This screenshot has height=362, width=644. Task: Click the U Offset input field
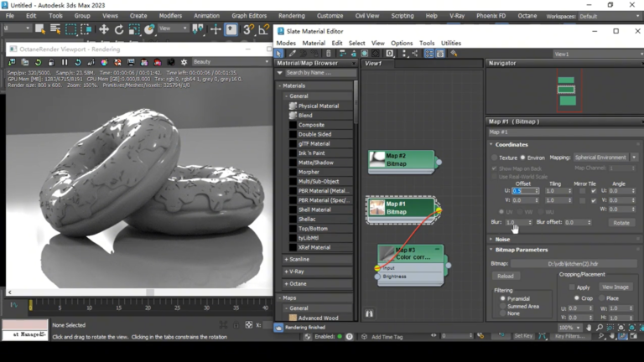point(523,191)
